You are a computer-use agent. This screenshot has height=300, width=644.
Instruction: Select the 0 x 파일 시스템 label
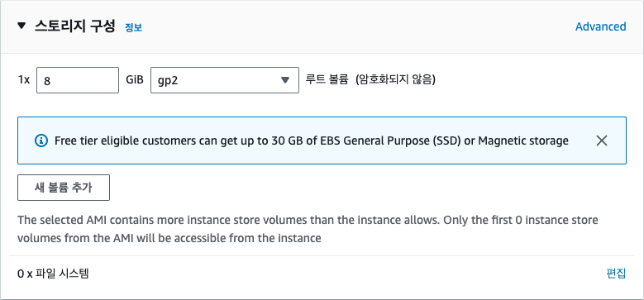point(53,274)
